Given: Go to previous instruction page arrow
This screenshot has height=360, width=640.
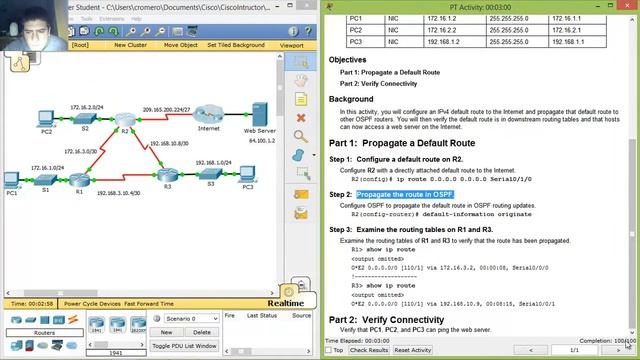Looking at the screenshot, I should 531,350.
